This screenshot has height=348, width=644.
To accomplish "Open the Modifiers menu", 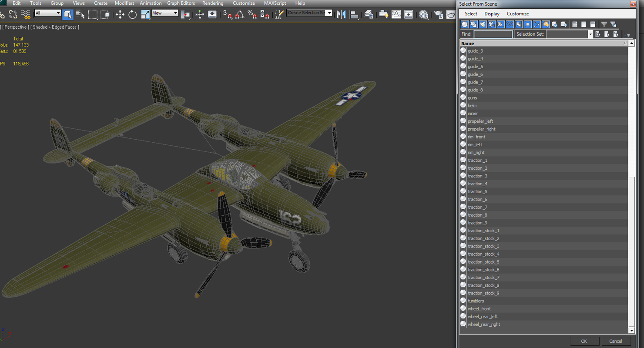I will [x=124, y=3].
